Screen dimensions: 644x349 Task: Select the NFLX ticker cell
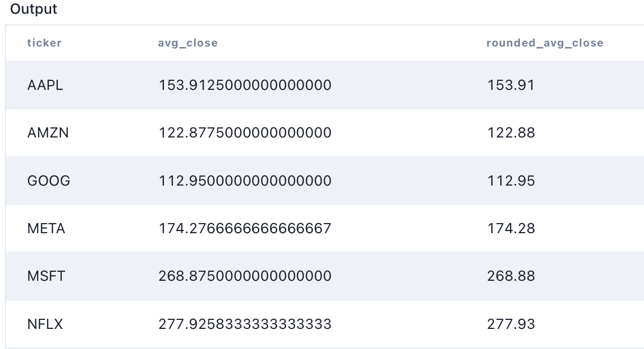click(45, 324)
